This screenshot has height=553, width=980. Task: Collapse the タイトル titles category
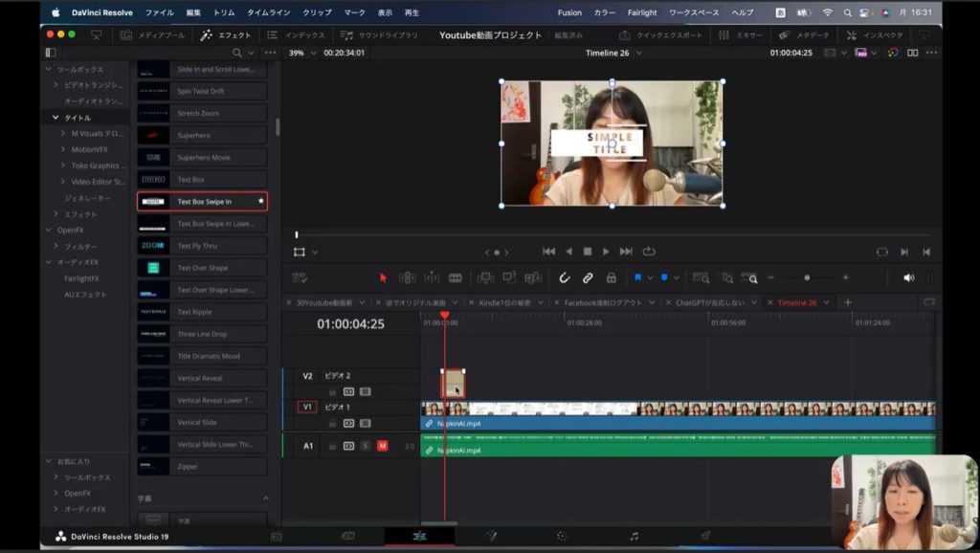tap(56, 118)
